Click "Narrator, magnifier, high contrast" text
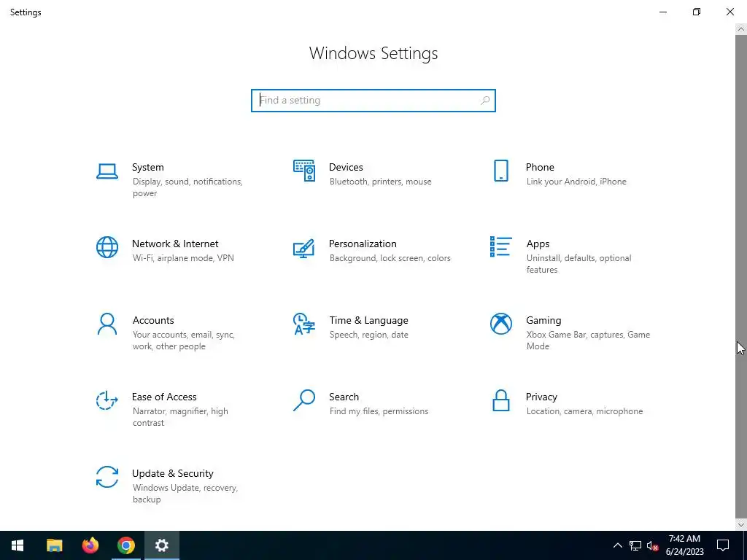Viewport: 747px width, 560px height. point(180,417)
